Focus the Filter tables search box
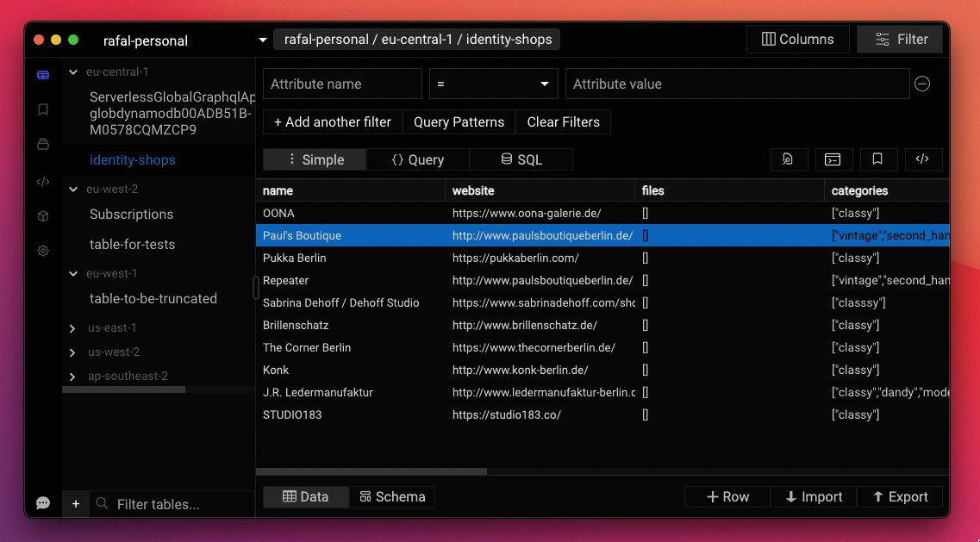Screen dimensions: 980x542 [x=172, y=504]
